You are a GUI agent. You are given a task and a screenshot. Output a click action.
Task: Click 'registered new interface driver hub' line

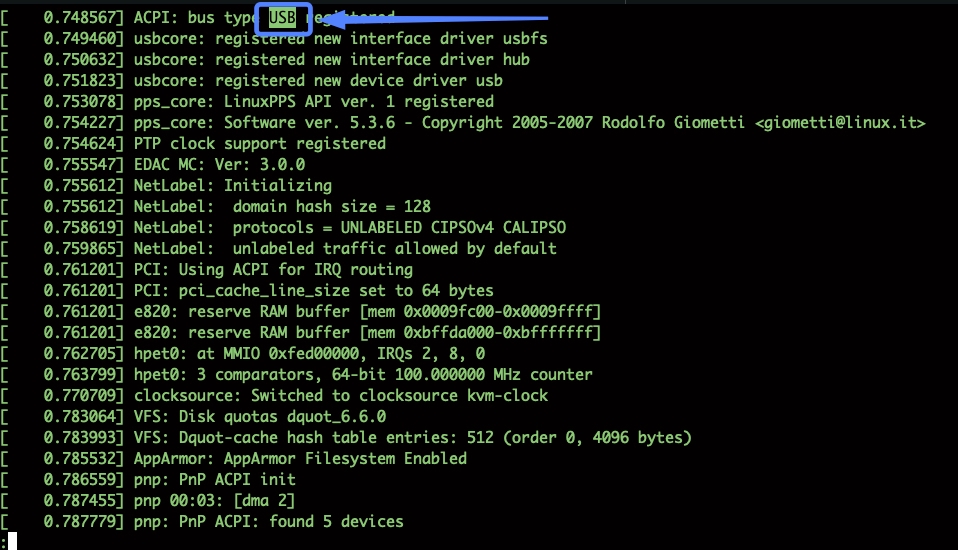point(331,59)
